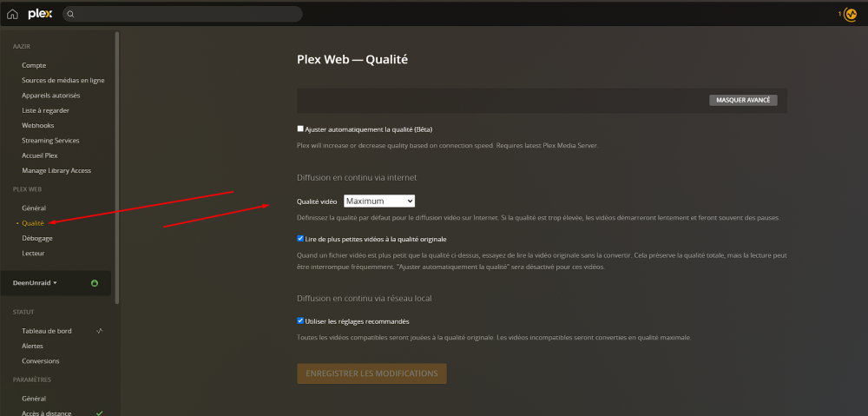Click the Diffusion en continu via réseau local heading
This screenshot has height=416, width=868.
(364, 298)
